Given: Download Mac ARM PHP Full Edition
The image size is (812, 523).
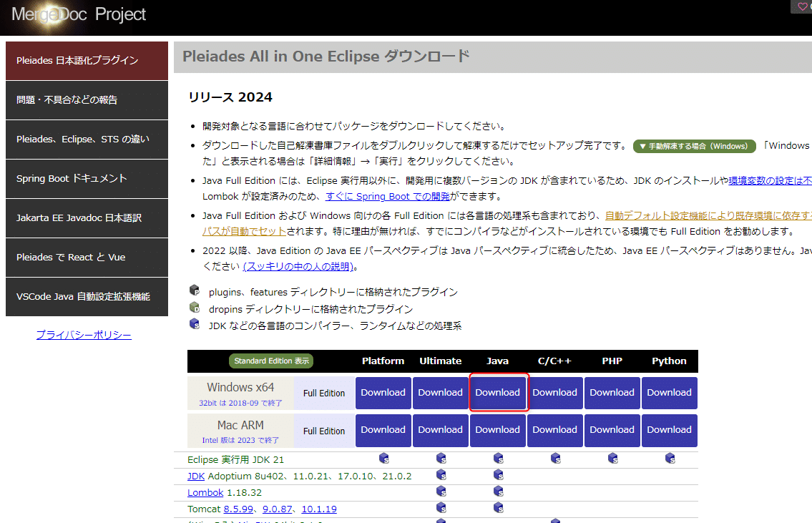Looking at the screenshot, I should tap(612, 430).
